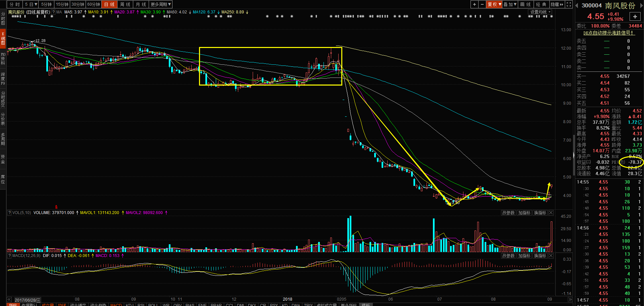This screenshot has height=306, width=644.
Task: Click the zoom out minus button
Action: pos(482,4)
